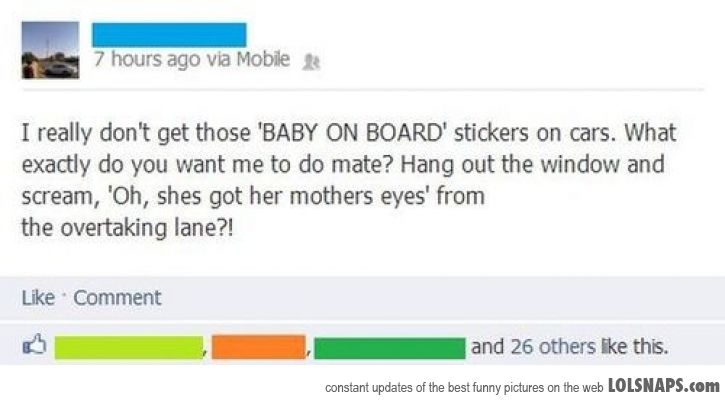Click the LOLSNAPS.com watermark logo
The height and width of the screenshot is (405, 725).
[664, 385]
